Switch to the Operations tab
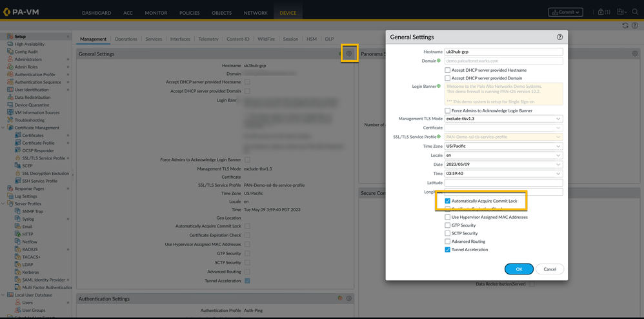Viewport: 644px width, 319px height. [126, 39]
